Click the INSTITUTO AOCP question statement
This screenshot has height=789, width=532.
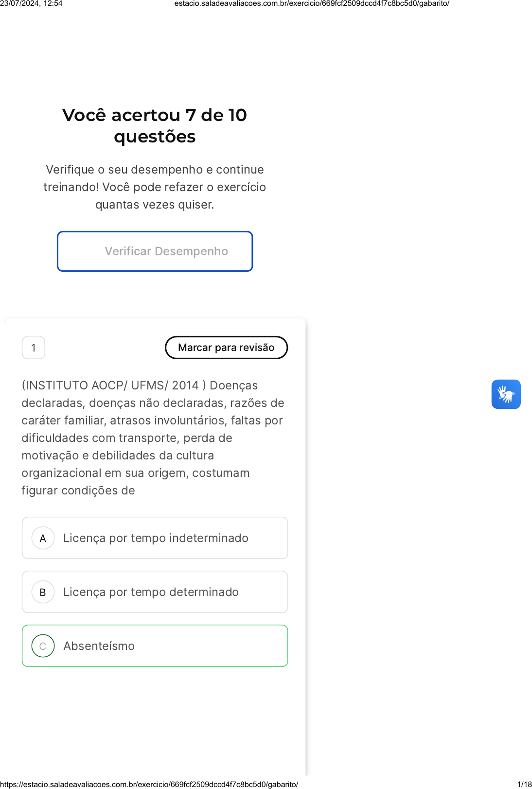pyautogui.click(x=153, y=438)
